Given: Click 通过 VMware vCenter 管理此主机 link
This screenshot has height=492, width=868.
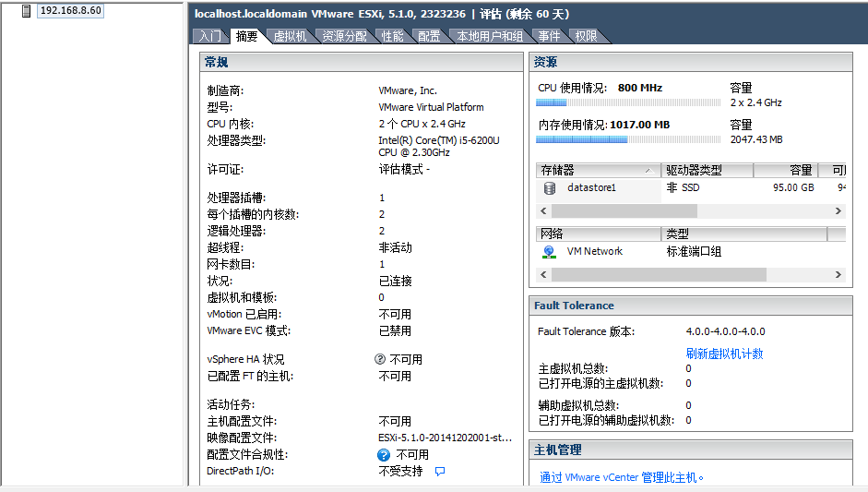Looking at the screenshot, I should 621,477.
